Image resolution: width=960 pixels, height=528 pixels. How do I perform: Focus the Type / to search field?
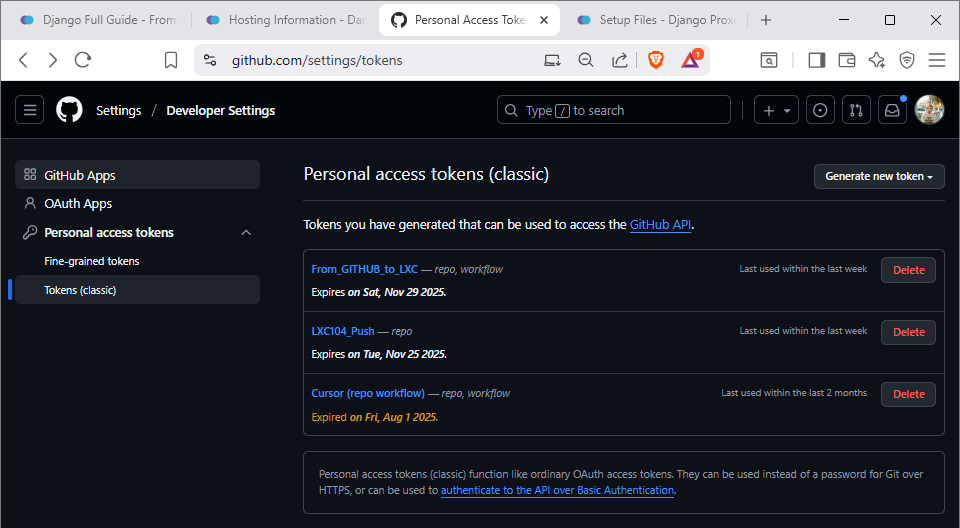pyautogui.click(x=614, y=110)
